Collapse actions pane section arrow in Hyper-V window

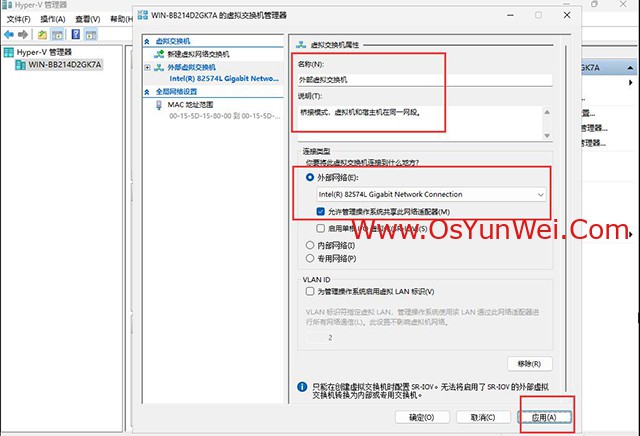[630, 68]
